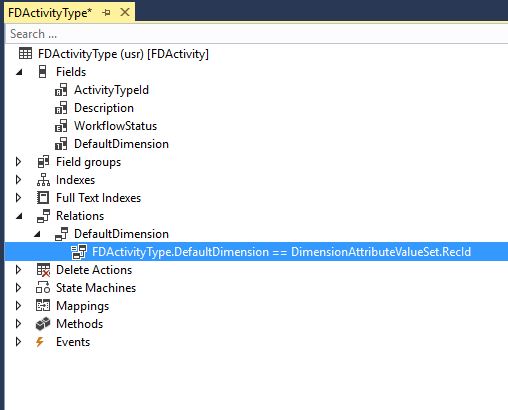Click the Fields node icon
508x410 pixels.
tap(43, 72)
